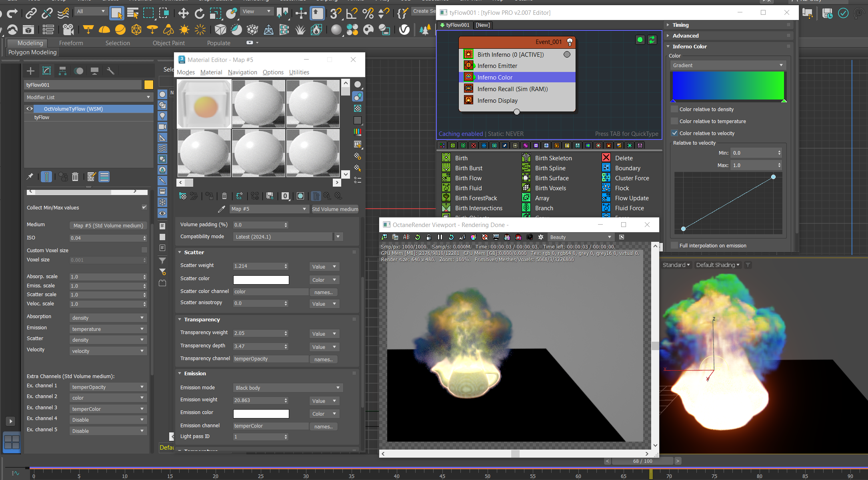The height and width of the screenshot is (480, 868).
Task: Uncheck Color relative to velocity
Action: 675,133
